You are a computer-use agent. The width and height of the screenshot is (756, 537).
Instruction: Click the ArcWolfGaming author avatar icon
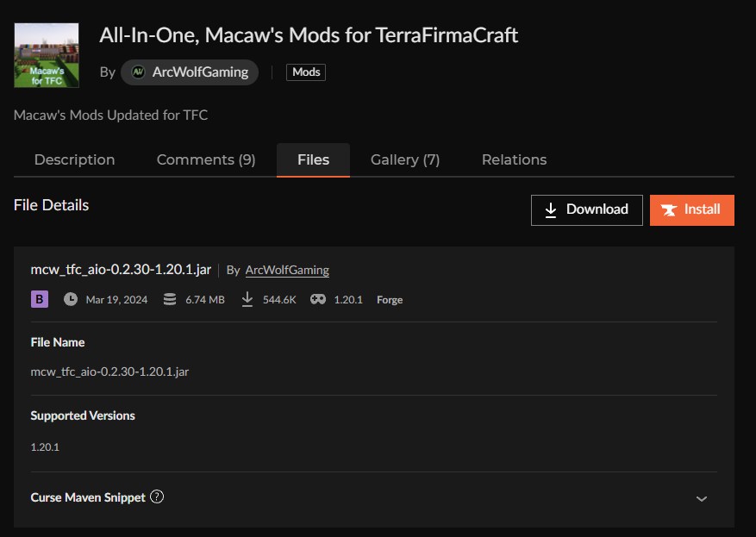(138, 72)
